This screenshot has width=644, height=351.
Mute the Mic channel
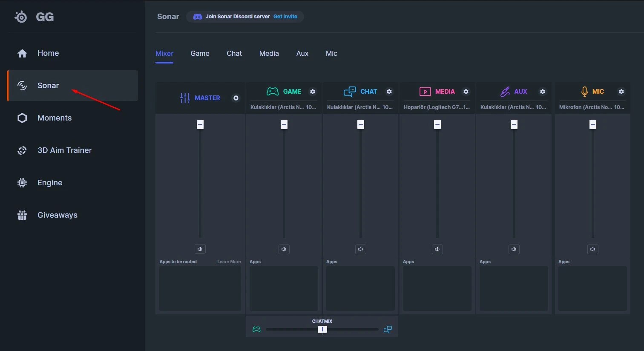pos(593,249)
